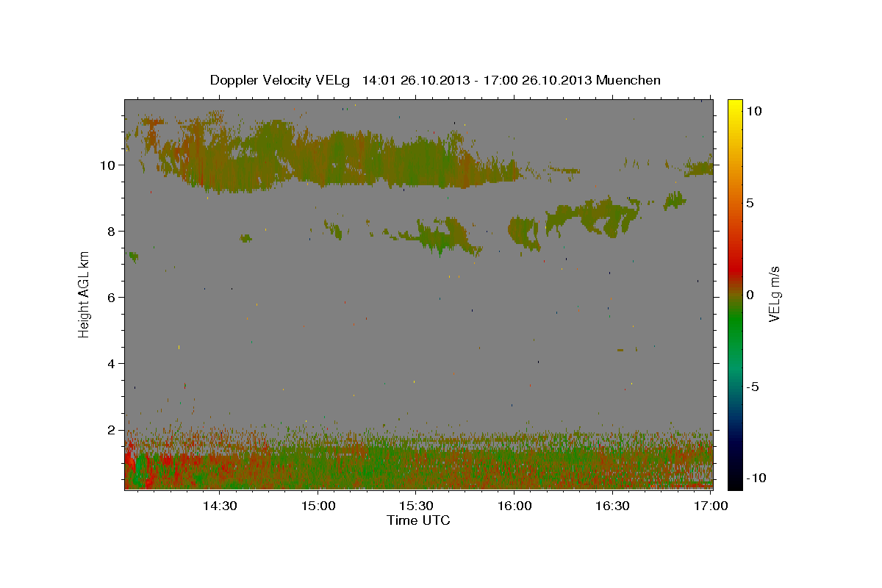Click the 14:30 time tick label

220,506
